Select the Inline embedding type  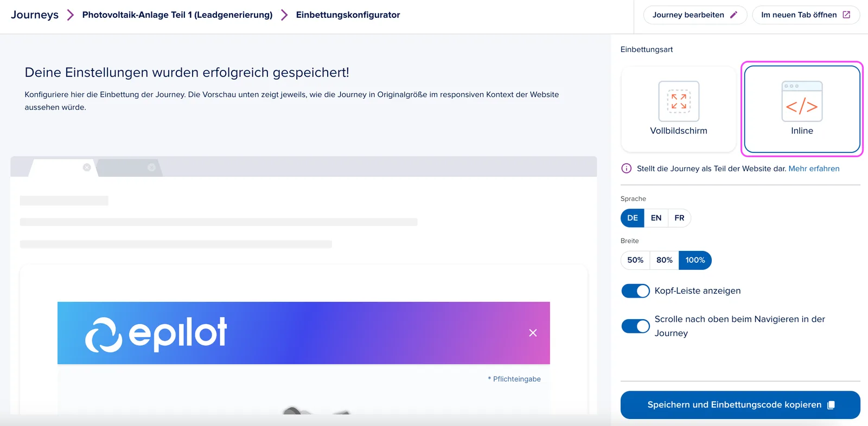tap(802, 109)
